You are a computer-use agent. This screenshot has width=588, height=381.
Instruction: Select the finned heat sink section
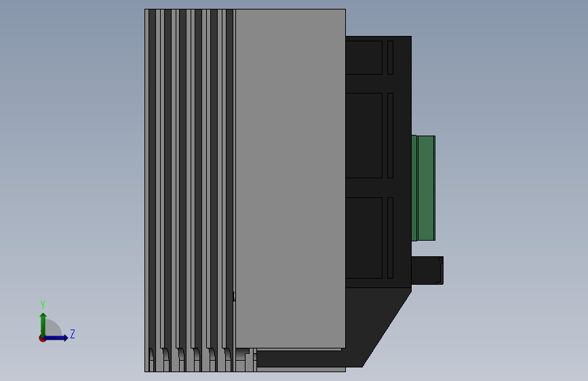(190, 190)
